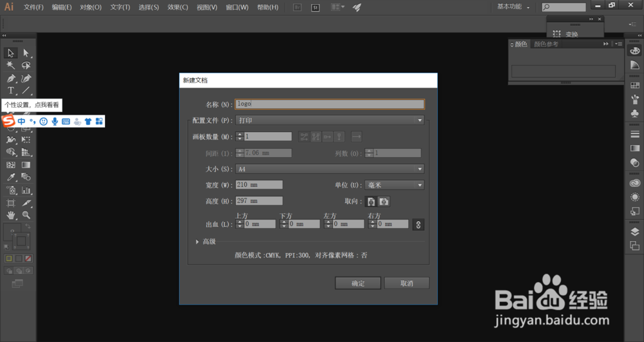Click the 确定 OK button
Screen dimensions: 644x342
(x=357, y=283)
